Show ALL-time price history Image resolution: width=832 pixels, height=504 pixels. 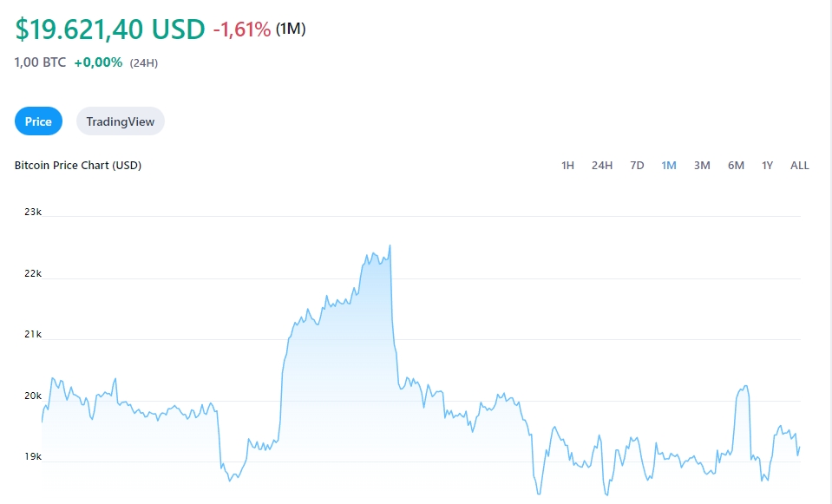(799, 166)
